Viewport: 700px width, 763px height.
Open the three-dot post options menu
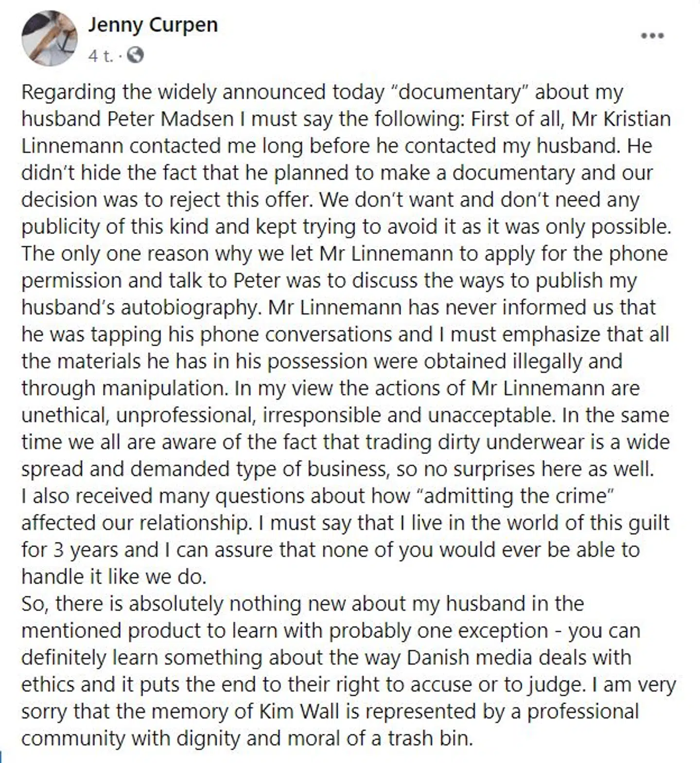coord(652,35)
